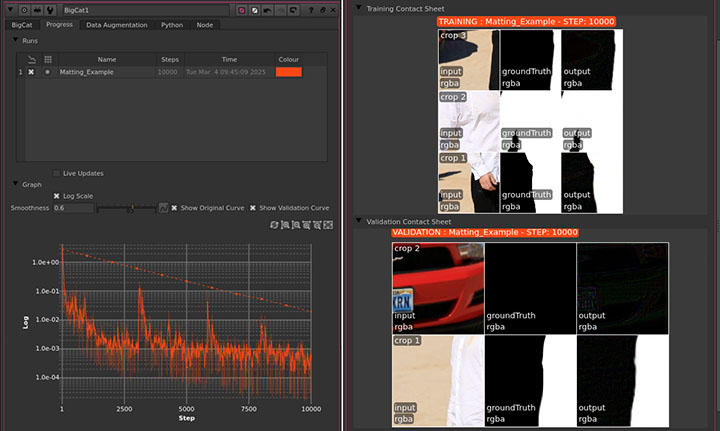Click the wrench icon in the properties header
The height and width of the screenshot is (431, 720).
(49, 9)
